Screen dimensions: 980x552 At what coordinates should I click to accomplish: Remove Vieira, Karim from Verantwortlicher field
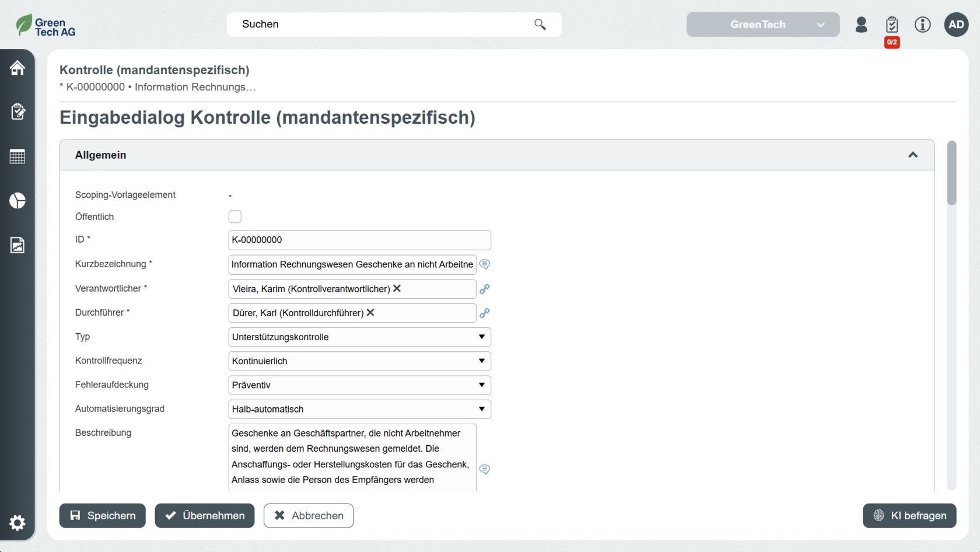coord(397,288)
